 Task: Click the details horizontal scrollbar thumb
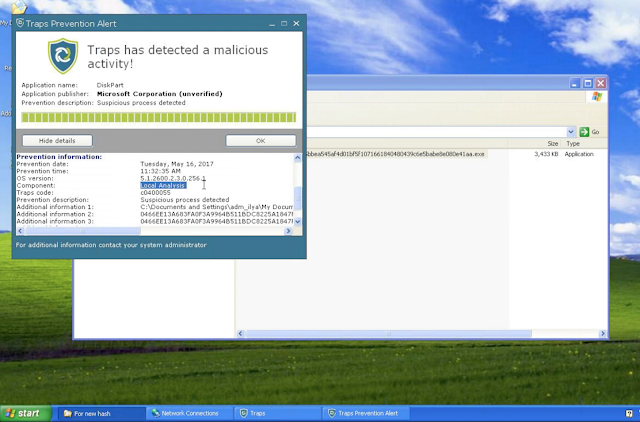(83, 231)
